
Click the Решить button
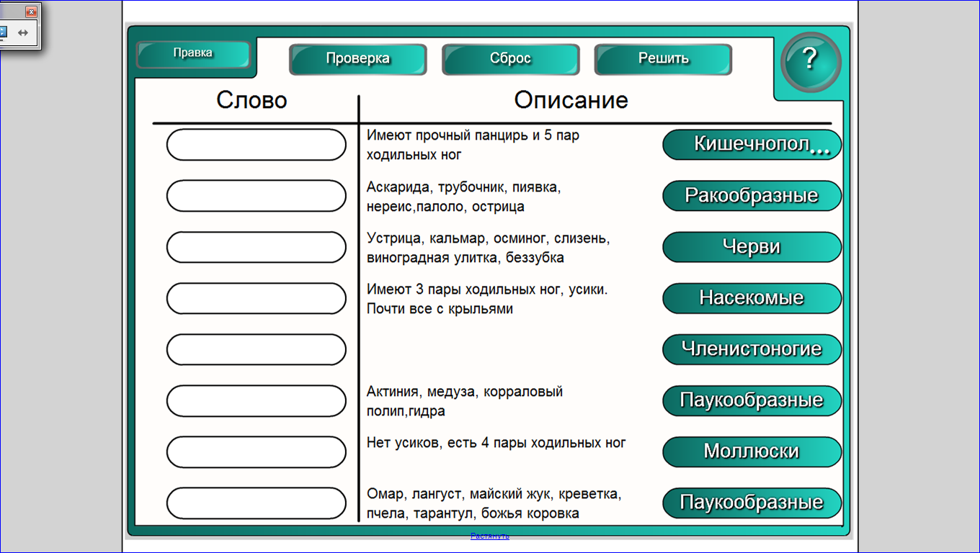tap(663, 59)
